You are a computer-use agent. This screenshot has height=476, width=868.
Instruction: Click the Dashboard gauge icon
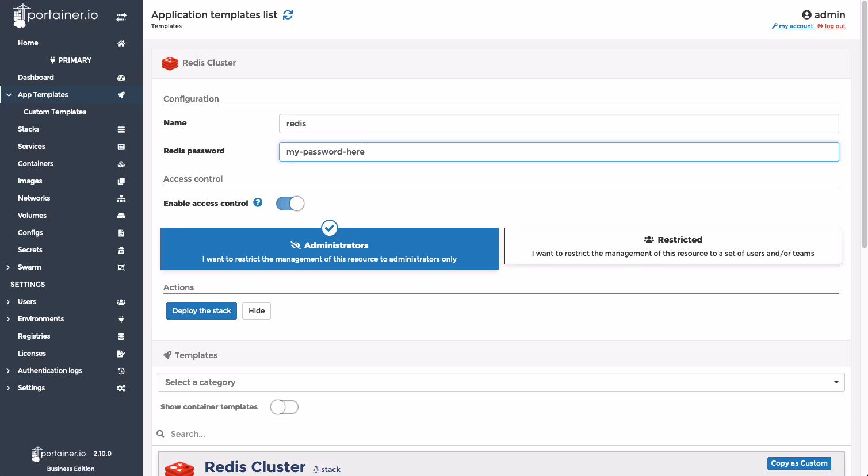pos(121,78)
